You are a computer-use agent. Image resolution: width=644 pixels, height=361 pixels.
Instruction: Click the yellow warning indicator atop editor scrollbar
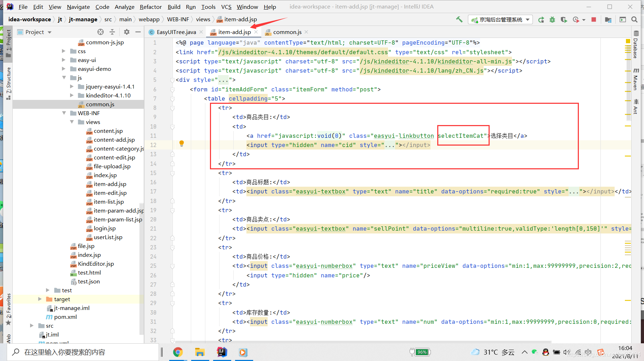pyautogui.click(x=628, y=41)
